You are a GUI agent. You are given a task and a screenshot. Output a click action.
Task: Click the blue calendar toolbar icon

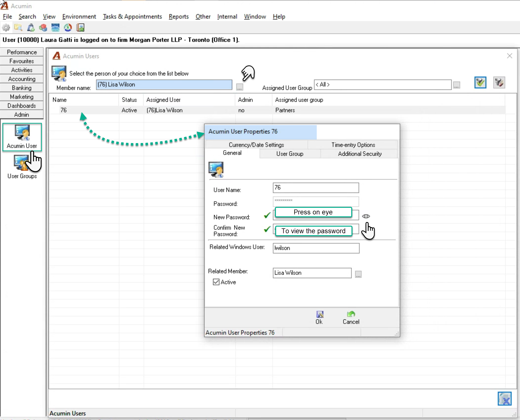56,28
